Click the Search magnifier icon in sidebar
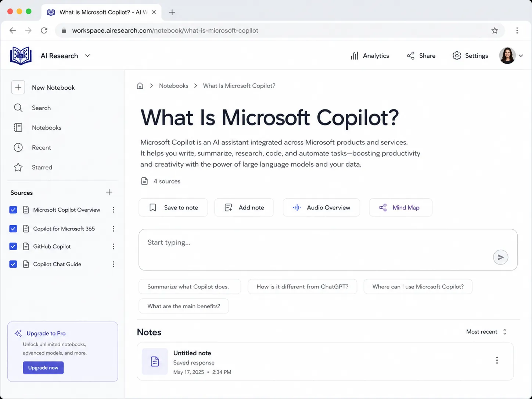532x399 pixels. (18, 108)
